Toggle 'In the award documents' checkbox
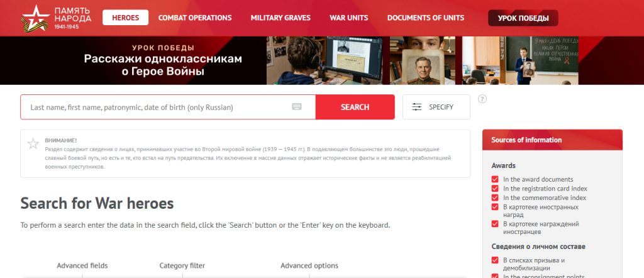 [x=494, y=179]
